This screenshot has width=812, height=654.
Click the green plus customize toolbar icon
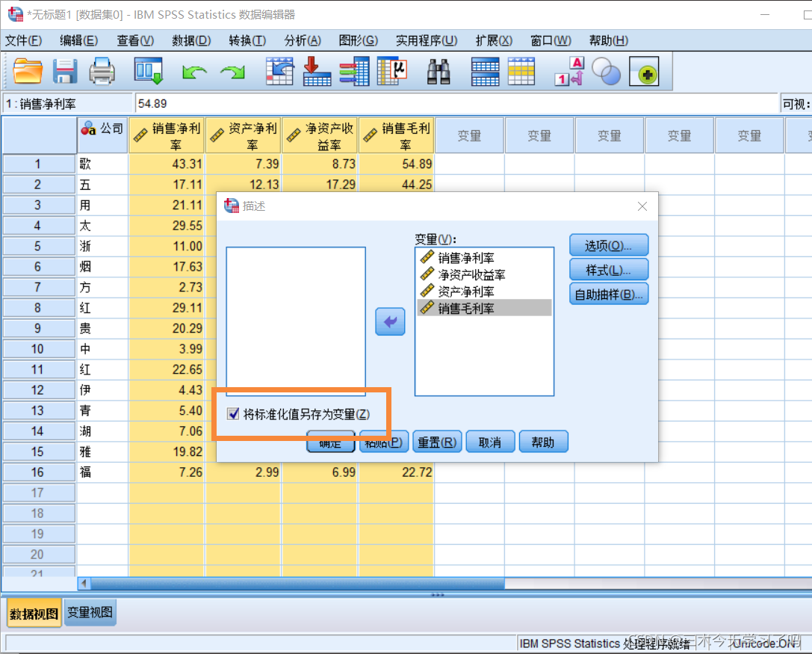(x=644, y=72)
